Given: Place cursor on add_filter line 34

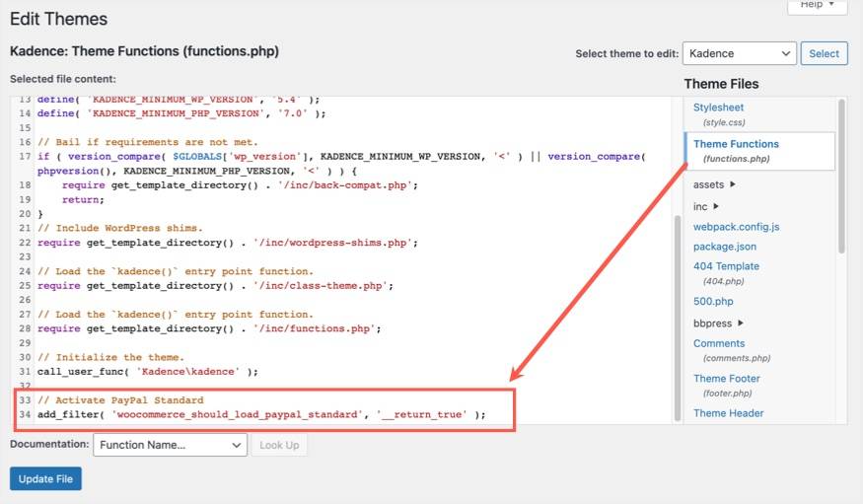Looking at the screenshot, I should coord(261,414).
